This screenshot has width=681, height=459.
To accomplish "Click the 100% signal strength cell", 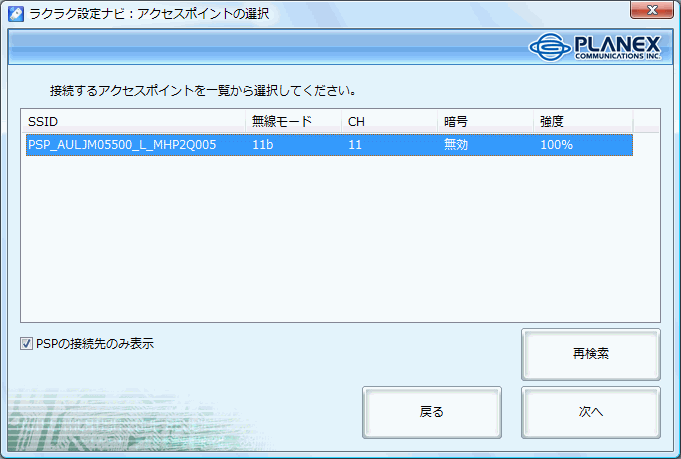I will point(556,145).
